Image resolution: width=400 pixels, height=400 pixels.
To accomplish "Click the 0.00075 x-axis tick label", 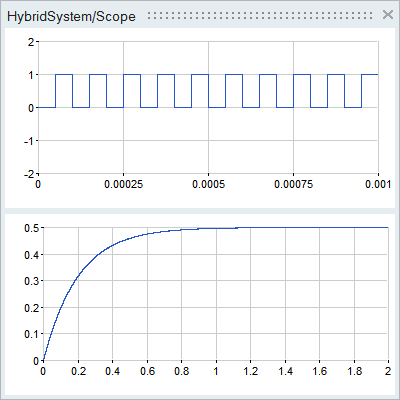I will click(293, 184).
